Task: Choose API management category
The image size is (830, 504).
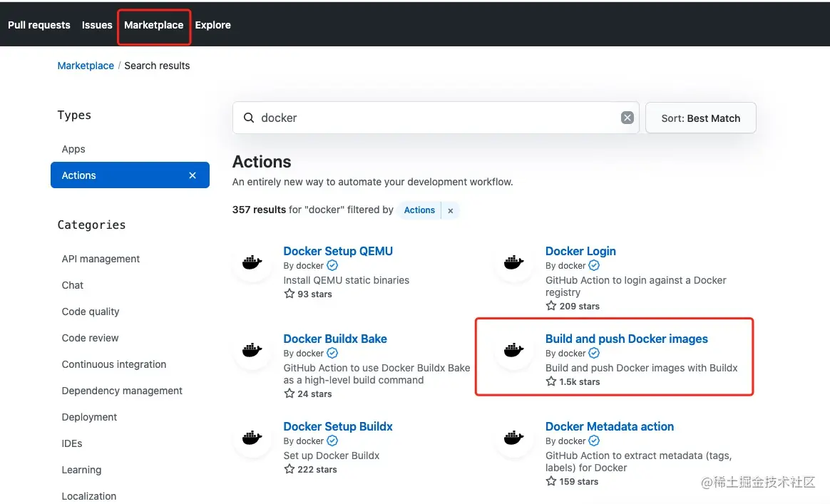Action: click(101, 259)
